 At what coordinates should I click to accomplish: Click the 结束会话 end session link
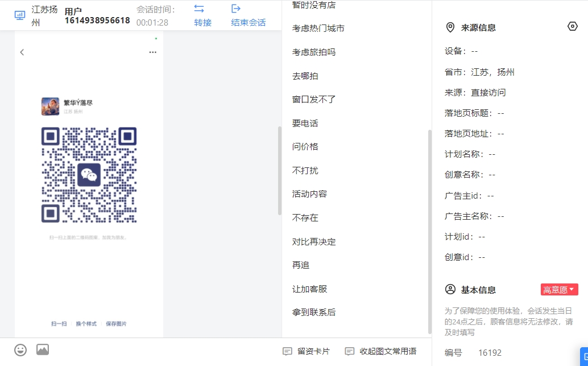[x=249, y=23]
